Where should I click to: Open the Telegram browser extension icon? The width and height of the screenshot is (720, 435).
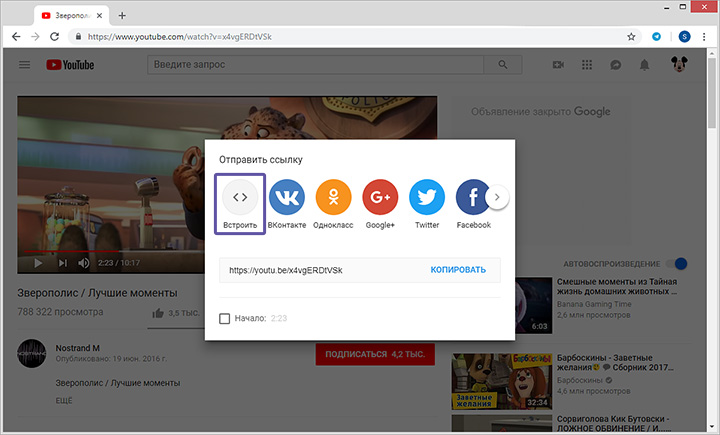pyautogui.click(x=657, y=37)
